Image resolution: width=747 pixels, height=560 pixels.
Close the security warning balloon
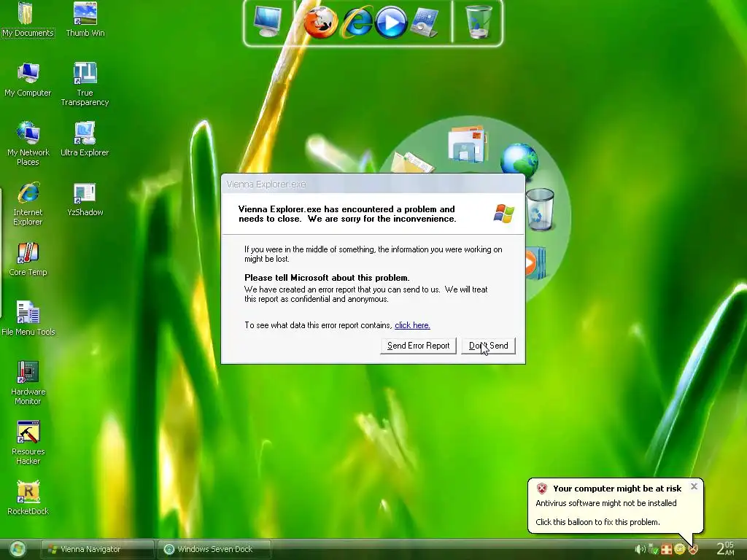tap(694, 486)
